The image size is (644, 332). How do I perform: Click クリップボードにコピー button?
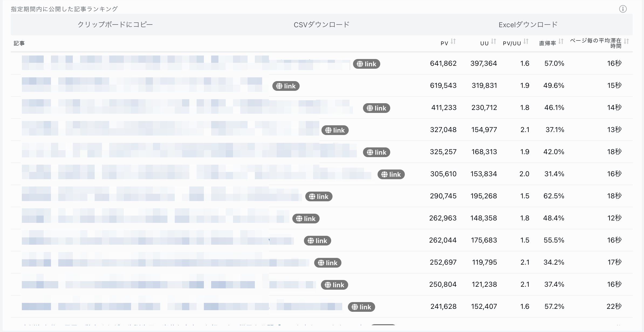(x=115, y=25)
